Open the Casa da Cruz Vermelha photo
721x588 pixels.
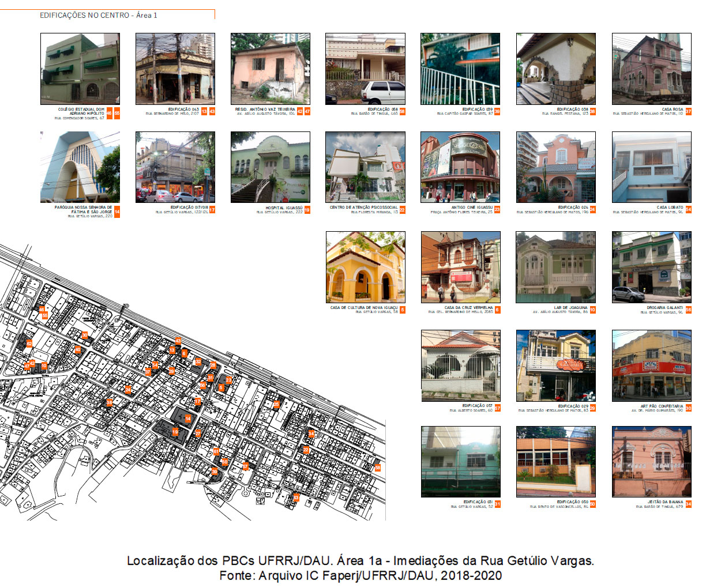click(x=460, y=267)
